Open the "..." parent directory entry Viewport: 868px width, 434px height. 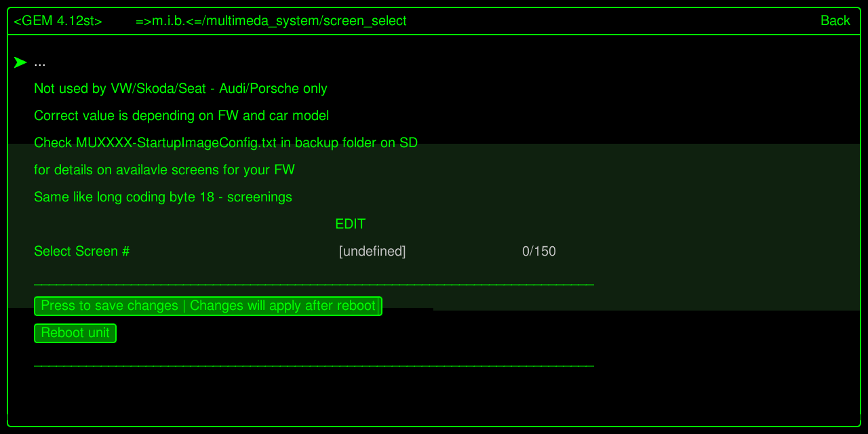tap(40, 62)
